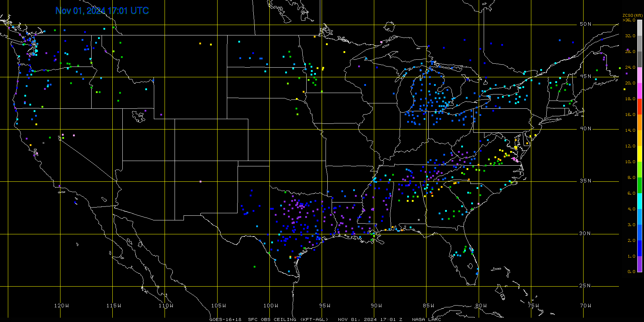Select the legend band between 28.0 and 32.0
Image resolution: width=644 pixels, height=322 pixels.
640,44
